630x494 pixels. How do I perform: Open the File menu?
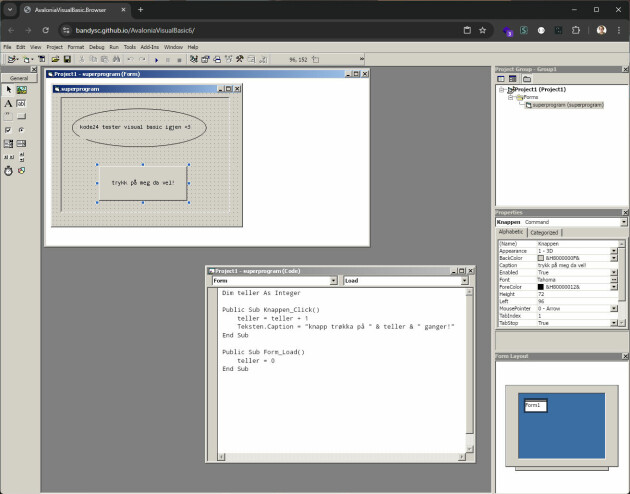(7, 47)
